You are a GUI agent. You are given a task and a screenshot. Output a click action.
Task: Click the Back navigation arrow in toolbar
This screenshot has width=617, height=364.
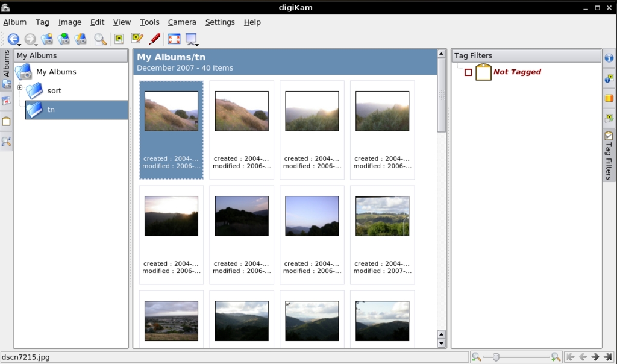click(13, 39)
